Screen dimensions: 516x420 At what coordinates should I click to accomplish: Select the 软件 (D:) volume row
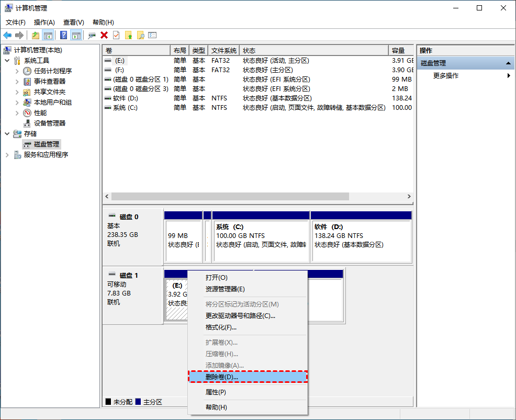click(x=258, y=98)
